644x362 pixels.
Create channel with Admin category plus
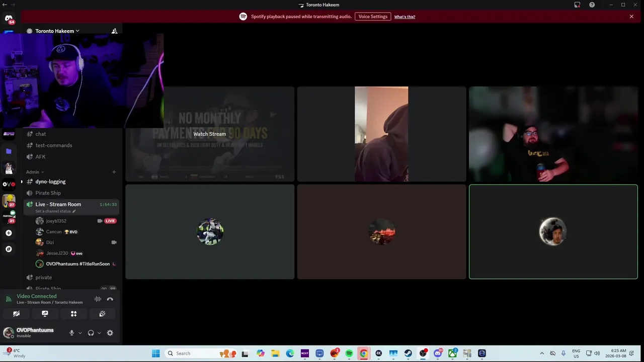tap(114, 172)
